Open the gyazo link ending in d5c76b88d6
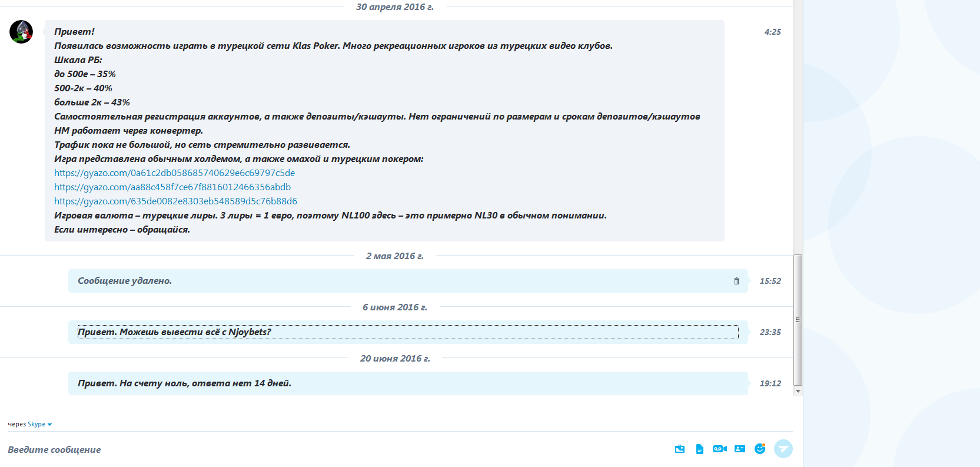The width and height of the screenshot is (980, 467). coord(176,201)
